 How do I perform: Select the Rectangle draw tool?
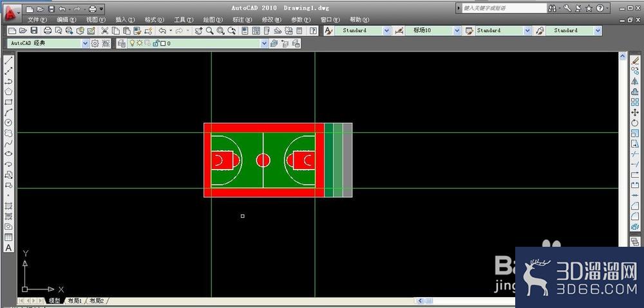8,102
